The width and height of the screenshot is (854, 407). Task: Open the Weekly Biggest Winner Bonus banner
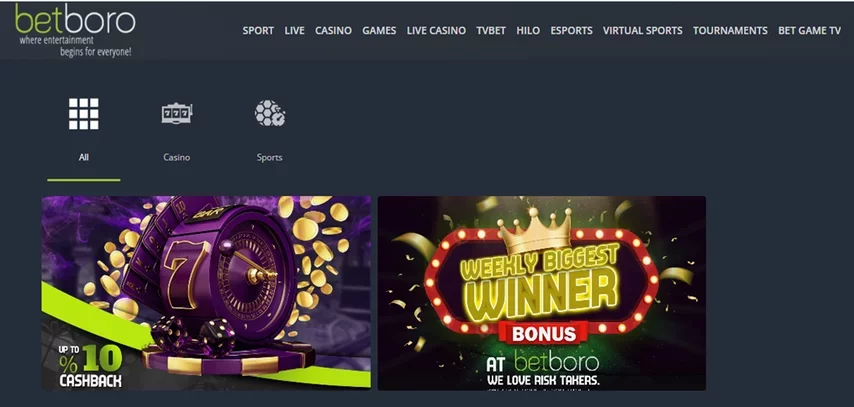click(x=542, y=293)
